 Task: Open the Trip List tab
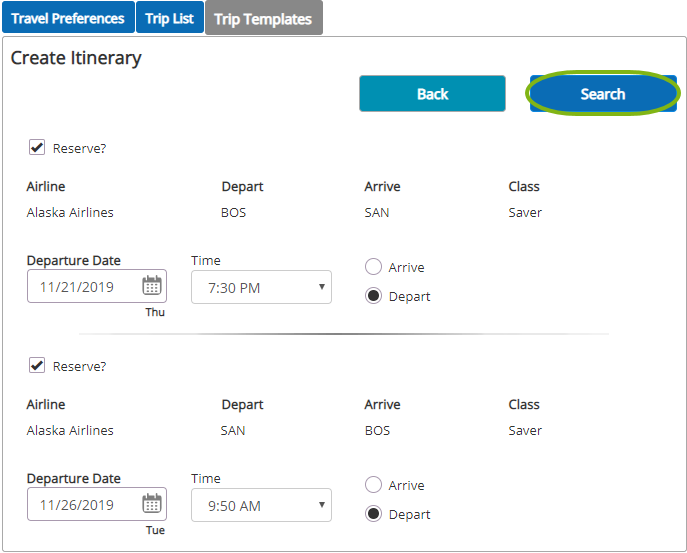pyautogui.click(x=170, y=18)
